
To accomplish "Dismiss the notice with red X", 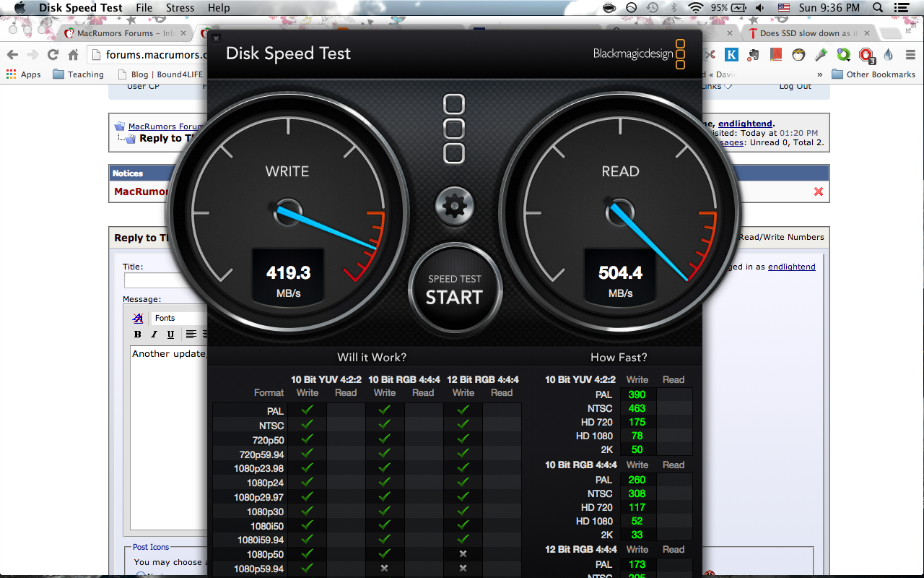I will click(819, 191).
